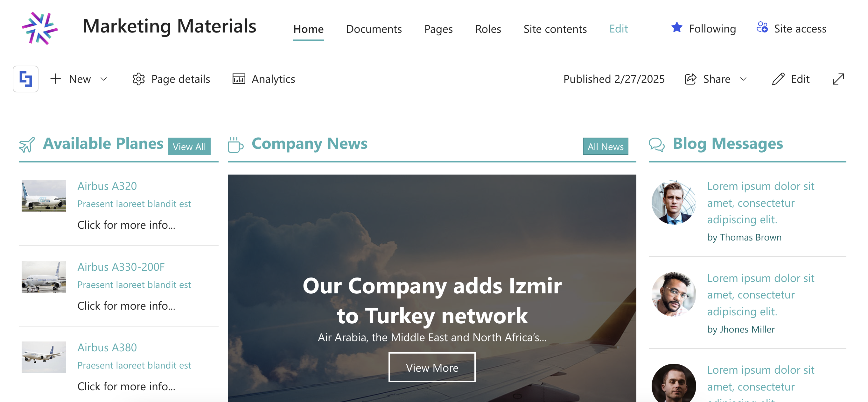Screen dimensions: 868x402
Task: Expand page to full screen view
Action: point(838,79)
